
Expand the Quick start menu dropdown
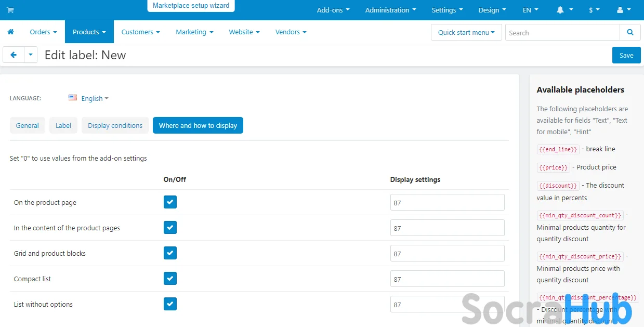[466, 32]
